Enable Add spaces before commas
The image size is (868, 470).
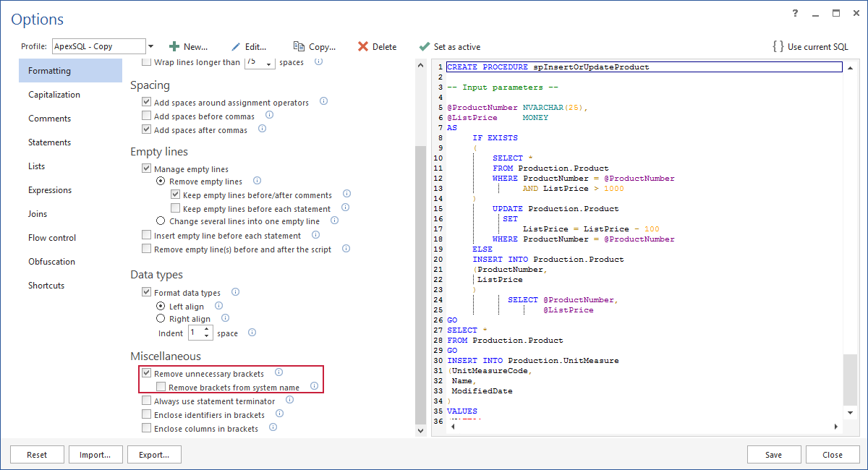pos(147,116)
